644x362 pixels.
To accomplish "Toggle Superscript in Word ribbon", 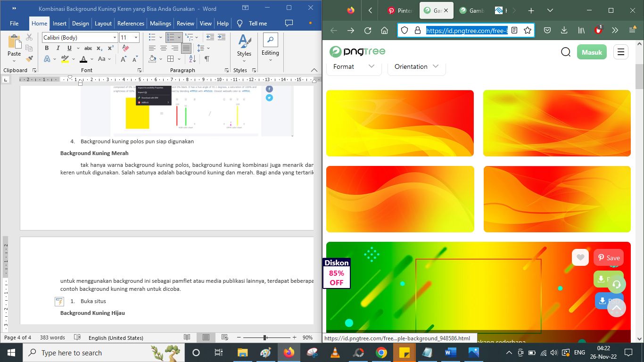I will [111, 48].
